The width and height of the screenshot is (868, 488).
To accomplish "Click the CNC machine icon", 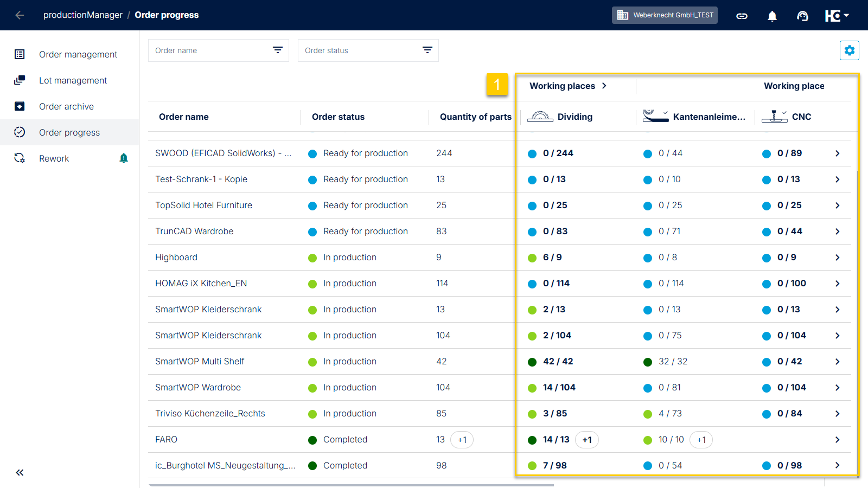I will coord(774,117).
